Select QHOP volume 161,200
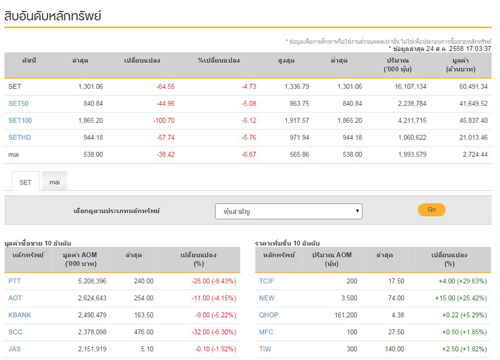This screenshot has height=360, width=500. [346, 315]
